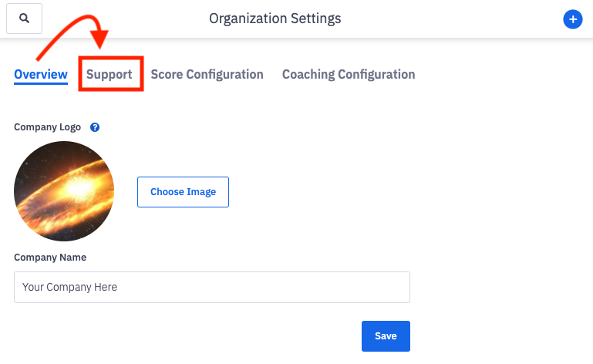Click the tail of the red arrow
The image size is (593, 364).
[39, 57]
